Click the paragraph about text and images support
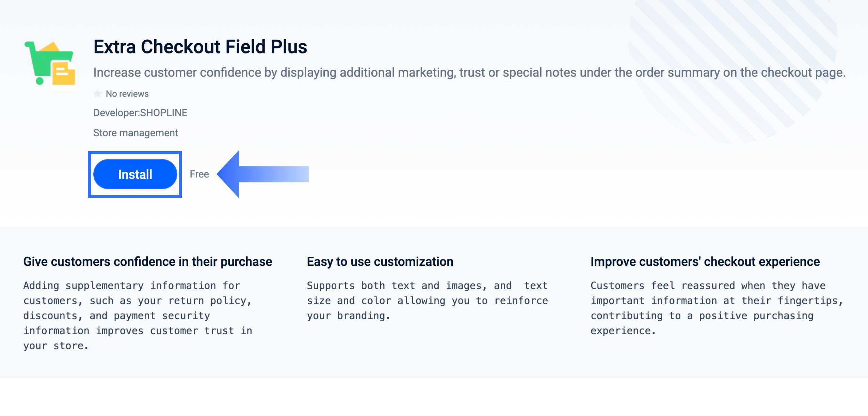 coord(427,300)
